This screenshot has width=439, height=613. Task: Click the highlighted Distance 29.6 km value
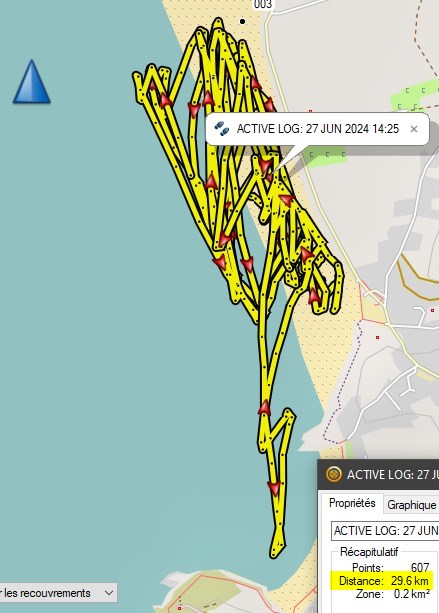pos(410,581)
